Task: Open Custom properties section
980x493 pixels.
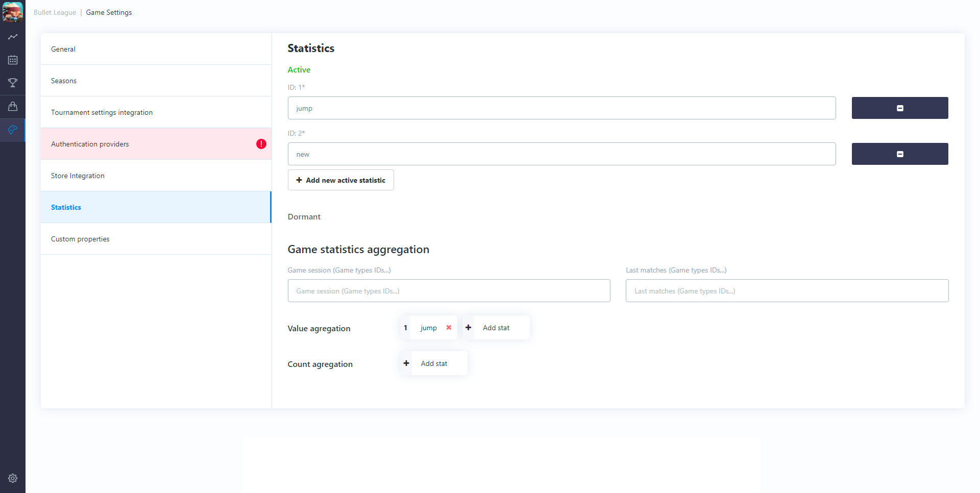Action: pos(80,239)
